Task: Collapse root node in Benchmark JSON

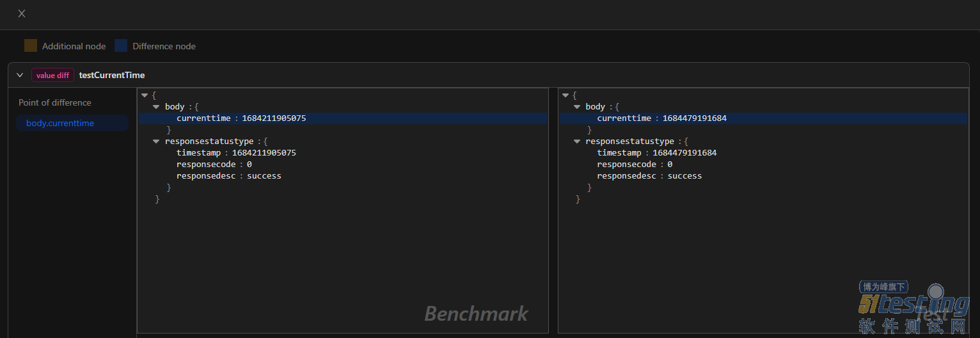Action: [145, 95]
